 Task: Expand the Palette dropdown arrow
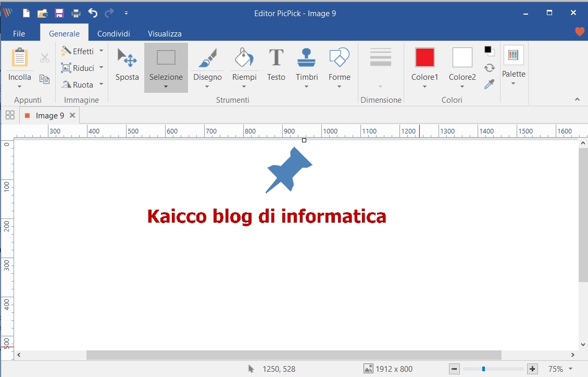(x=514, y=84)
